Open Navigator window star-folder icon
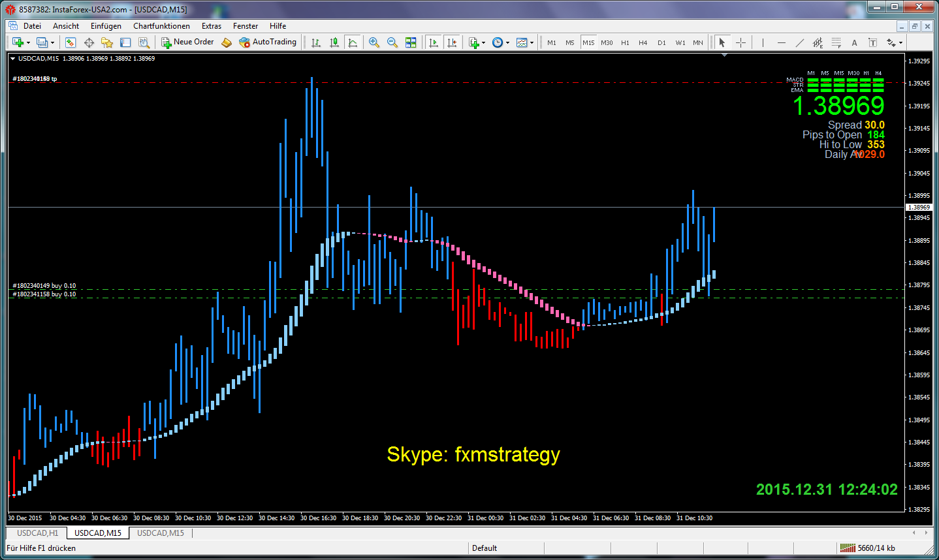 [x=107, y=42]
